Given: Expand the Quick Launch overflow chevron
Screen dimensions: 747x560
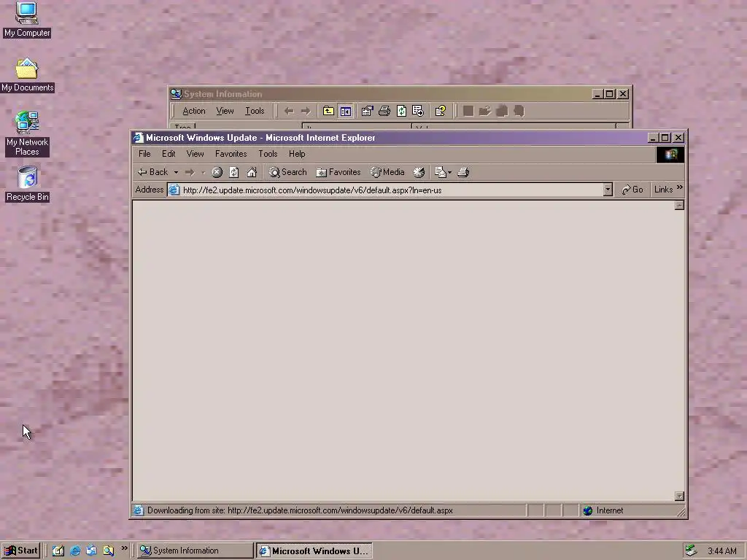Looking at the screenshot, I should coord(124,548).
